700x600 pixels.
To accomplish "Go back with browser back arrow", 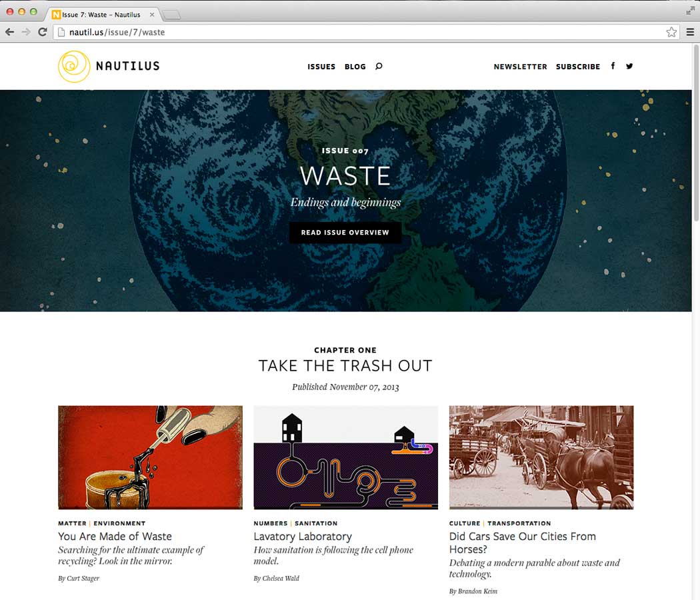I will 10,32.
